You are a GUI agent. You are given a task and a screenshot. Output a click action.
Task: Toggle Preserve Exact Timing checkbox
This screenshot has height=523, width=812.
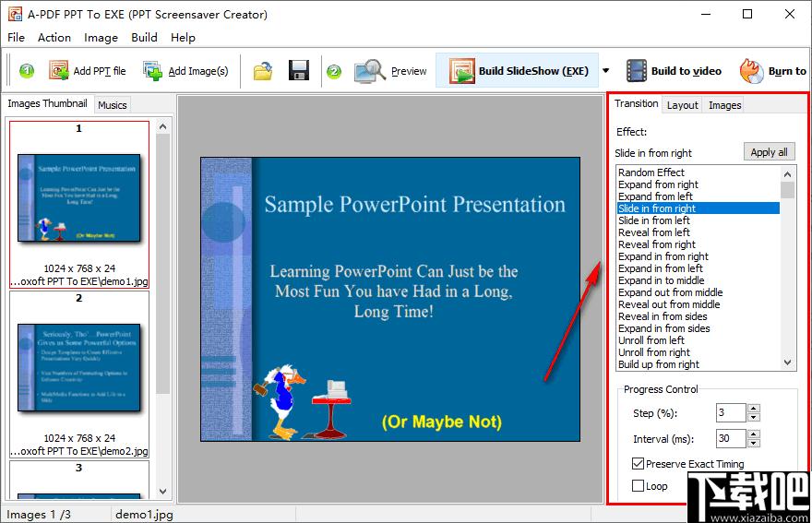[x=638, y=464]
